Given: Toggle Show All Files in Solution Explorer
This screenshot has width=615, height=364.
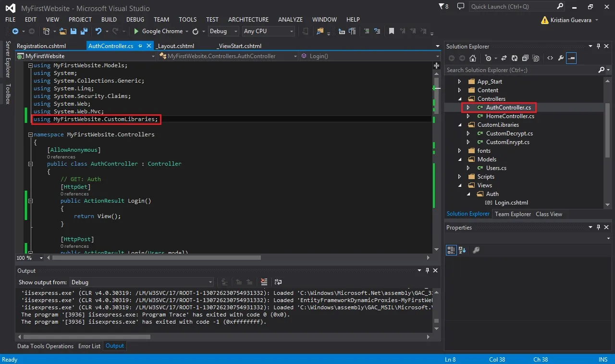Looking at the screenshot, I should (535, 58).
